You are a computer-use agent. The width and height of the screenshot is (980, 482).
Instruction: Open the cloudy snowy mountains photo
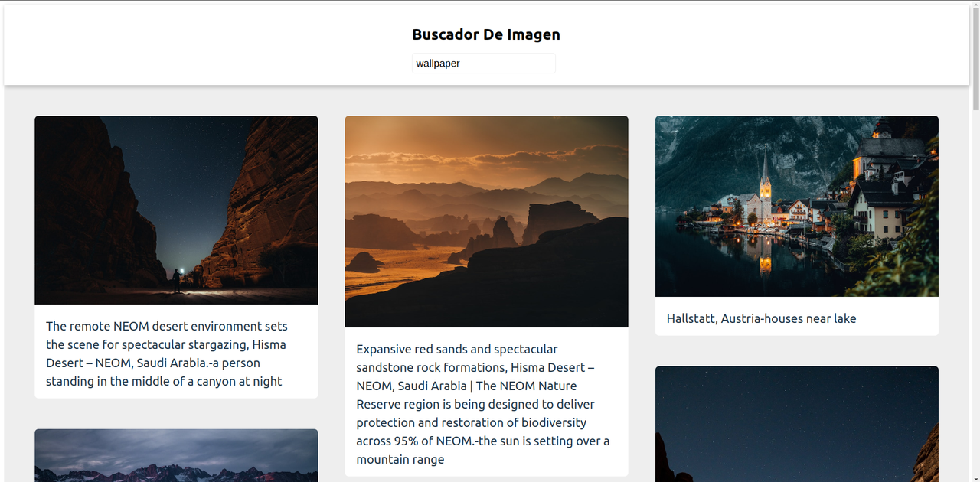coord(176,455)
